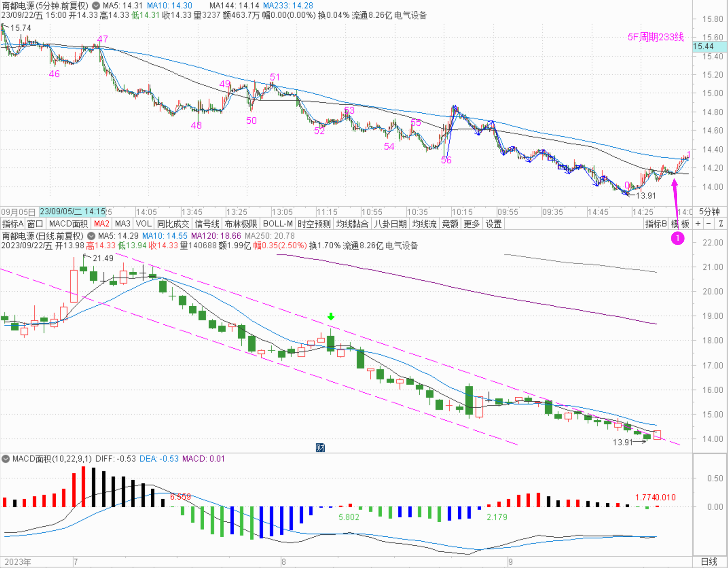Expand the daily chart indicator dropdown arrow
728x568 pixels.
pos(91,236)
